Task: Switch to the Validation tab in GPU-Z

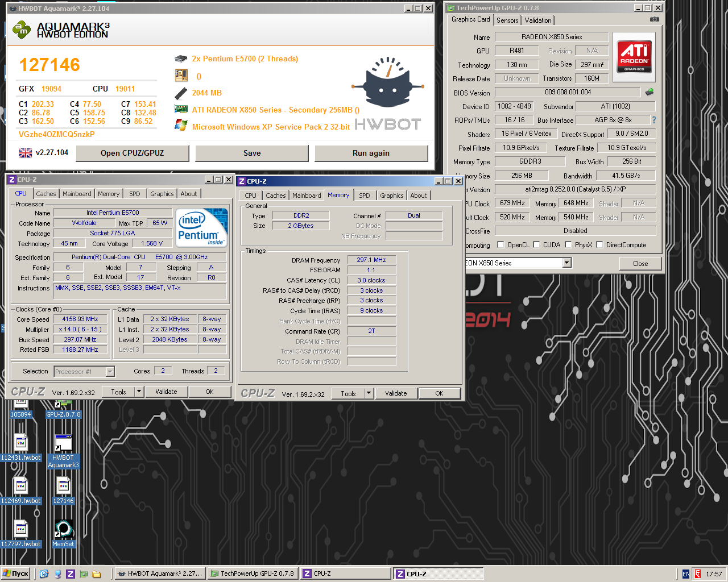Action: 538,20
